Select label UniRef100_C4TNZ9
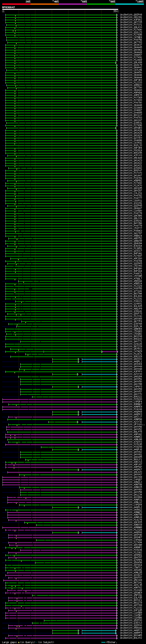Image resolution: width=146 pixels, height=644 pixels. point(131,352)
